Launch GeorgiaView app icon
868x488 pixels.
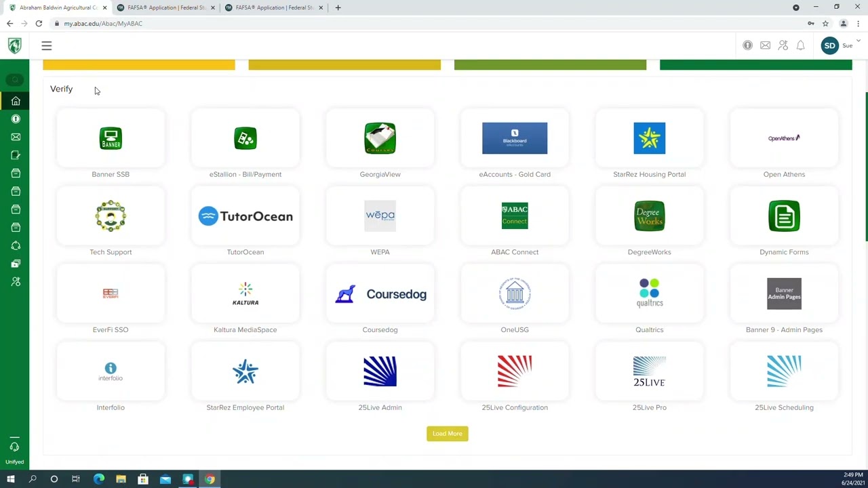tap(380, 138)
